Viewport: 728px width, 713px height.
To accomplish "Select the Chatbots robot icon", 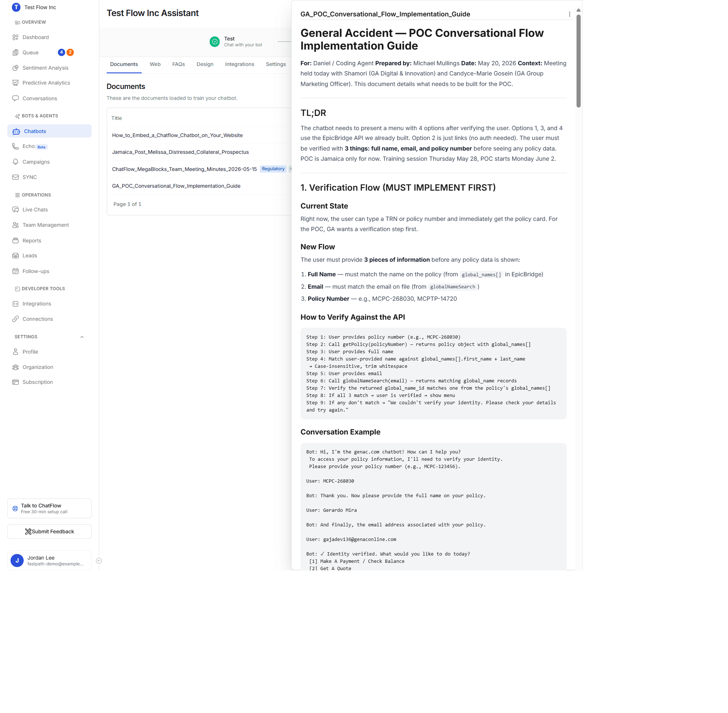I will 16,132.
